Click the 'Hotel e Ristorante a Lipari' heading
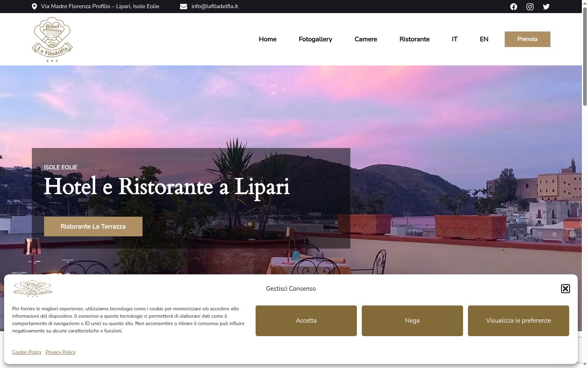 pyautogui.click(x=167, y=186)
